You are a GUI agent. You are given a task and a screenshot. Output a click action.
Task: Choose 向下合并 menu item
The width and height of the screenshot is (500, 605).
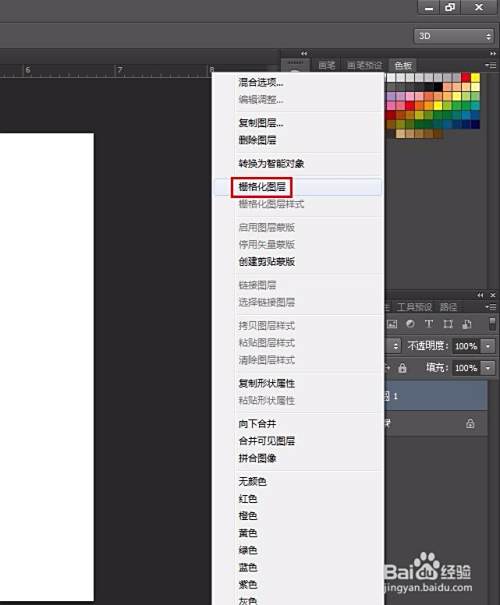[x=298, y=424]
